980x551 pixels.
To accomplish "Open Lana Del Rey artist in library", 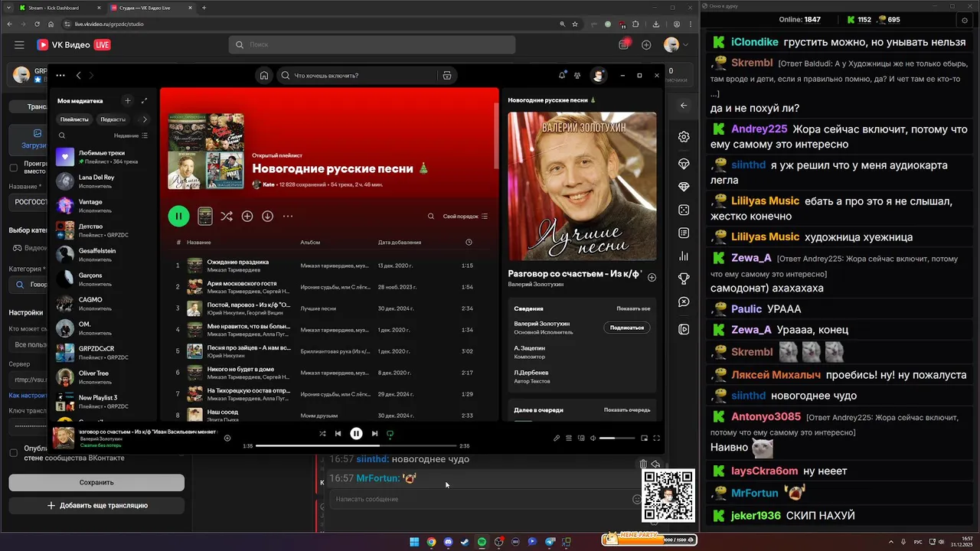I will coord(103,181).
